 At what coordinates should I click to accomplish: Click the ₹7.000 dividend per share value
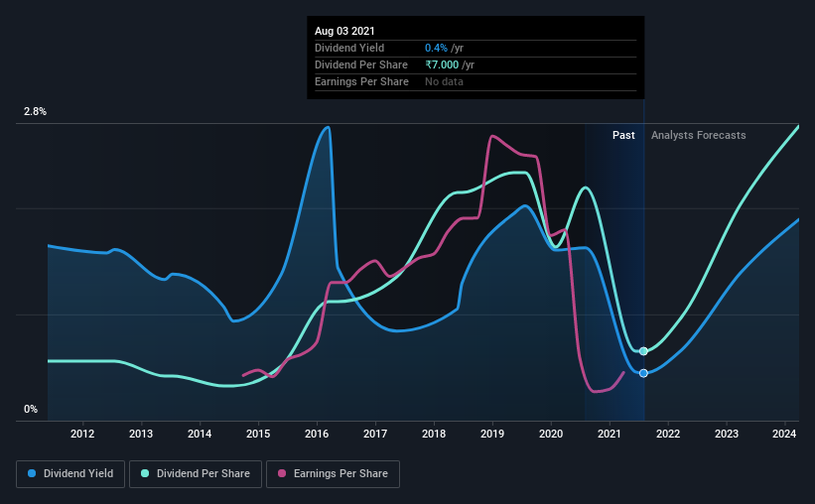click(442, 64)
